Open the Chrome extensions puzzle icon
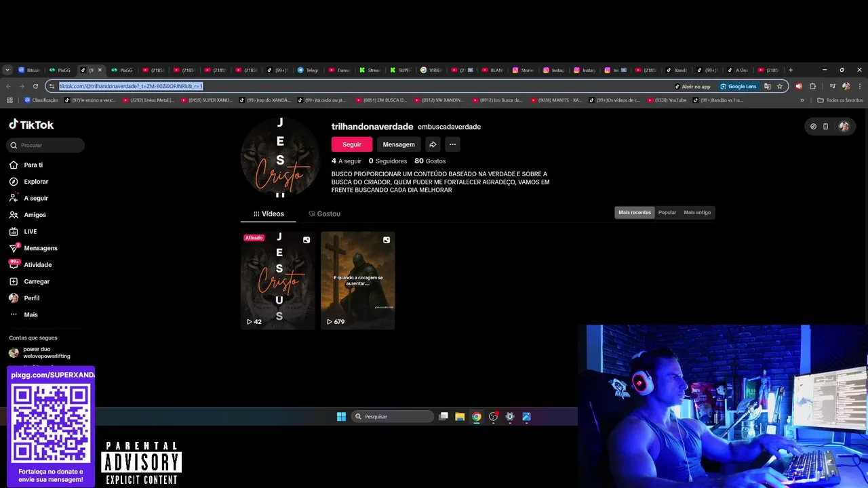The image size is (868, 488). coord(813,86)
